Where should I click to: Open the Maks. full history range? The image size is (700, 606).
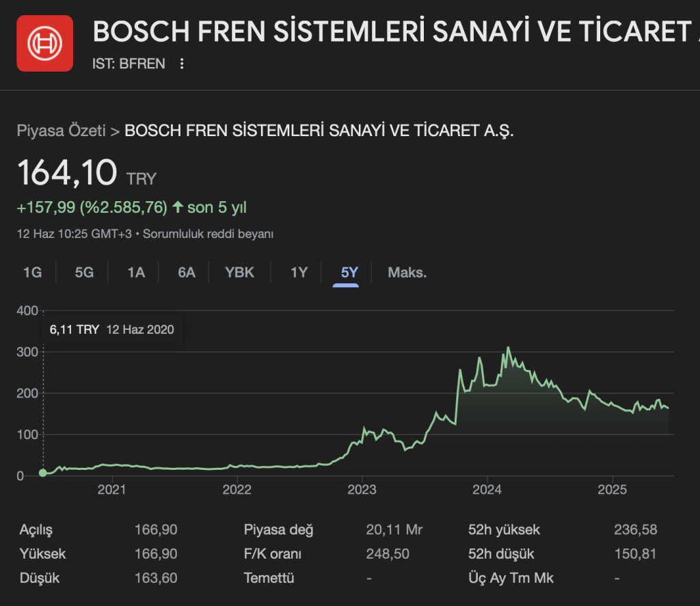(x=407, y=272)
